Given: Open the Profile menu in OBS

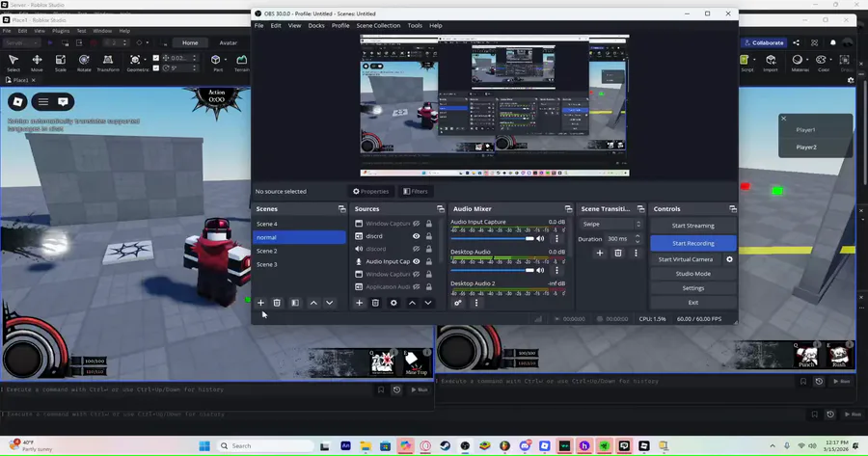Looking at the screenshot, I should [339, 25].
